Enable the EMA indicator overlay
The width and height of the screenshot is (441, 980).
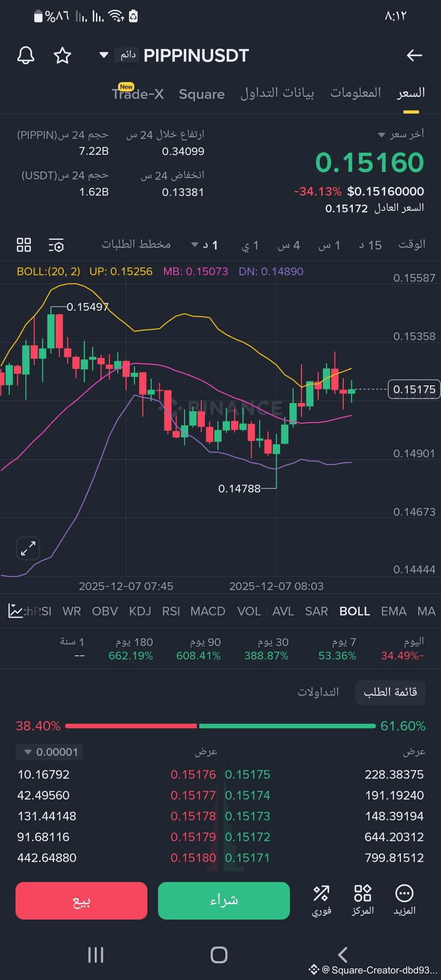[393, 611]
